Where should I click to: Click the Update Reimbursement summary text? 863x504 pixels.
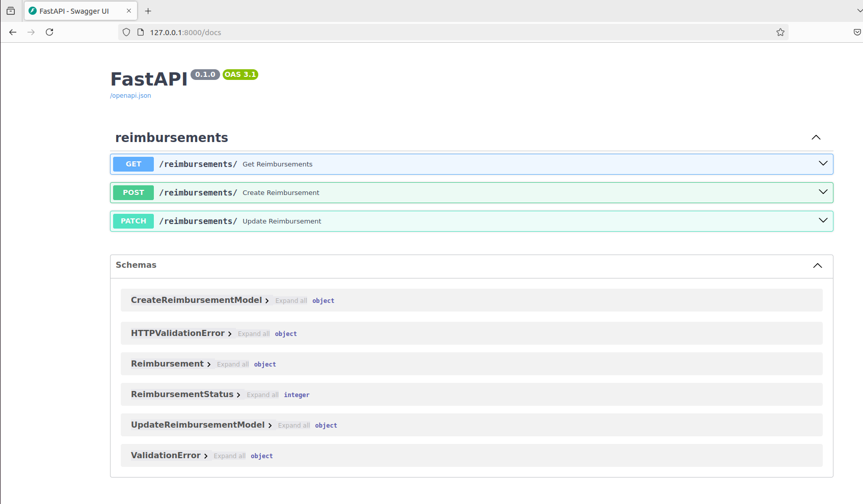point(282,221)
